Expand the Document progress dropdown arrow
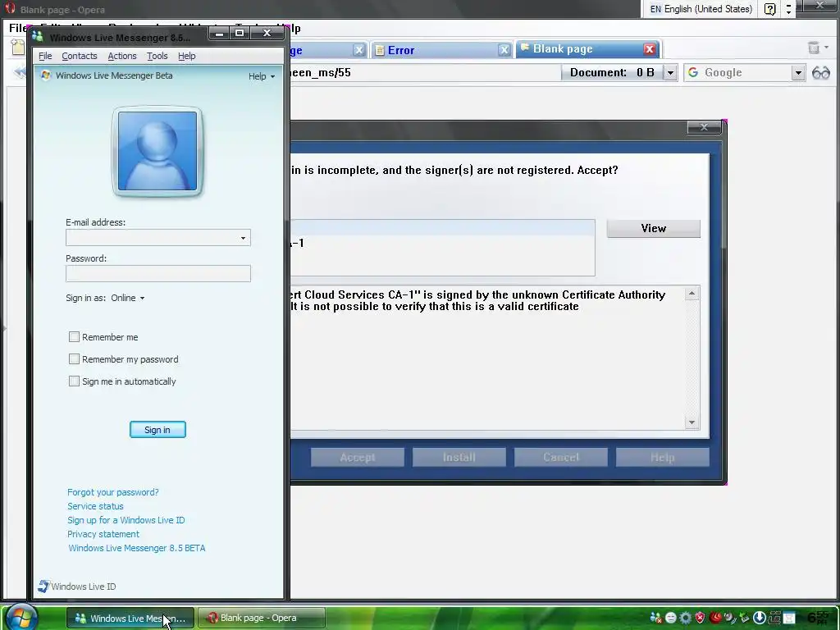 (x=670, y=72)
